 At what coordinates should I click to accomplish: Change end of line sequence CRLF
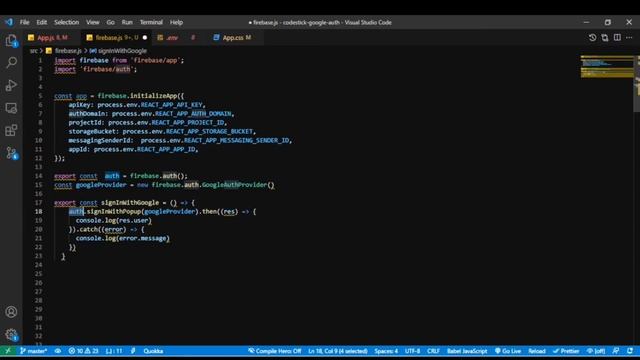pyautogui.click(x=433, y=351)
